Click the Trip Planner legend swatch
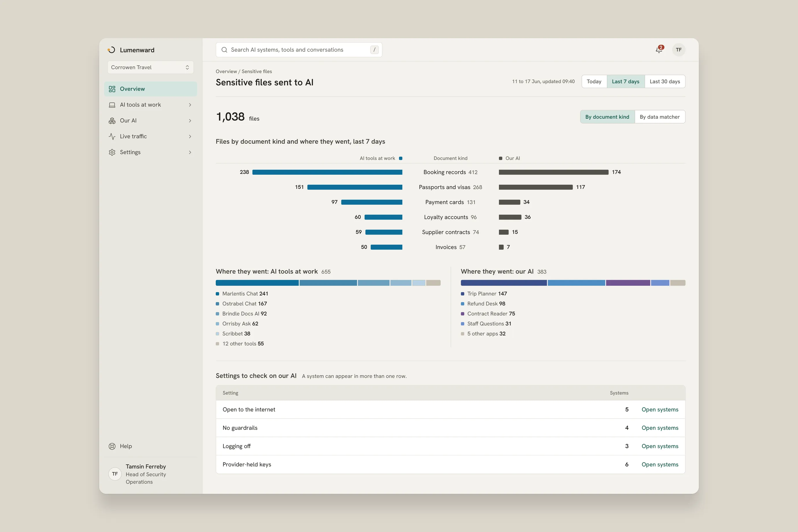 click(462, 294)
